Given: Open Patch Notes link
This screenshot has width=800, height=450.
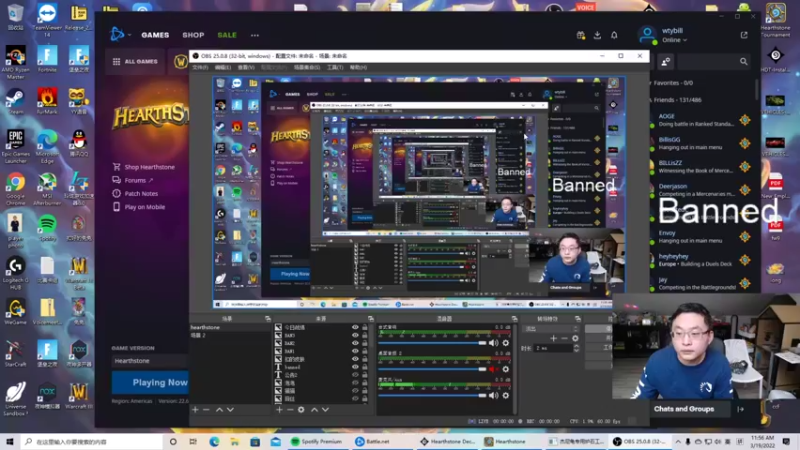Looking at the screenshot, I should [135, 193].
